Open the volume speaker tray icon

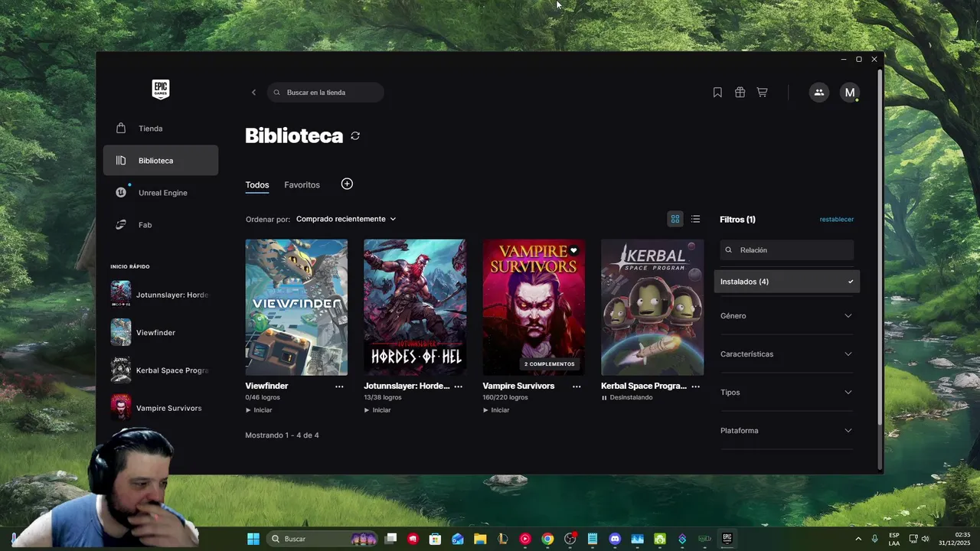point(925,539)
